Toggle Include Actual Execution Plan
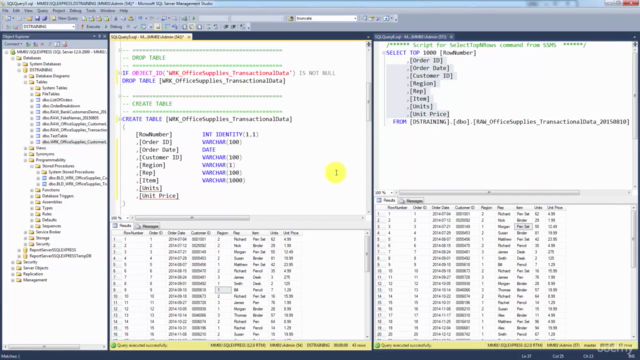The height and width of the screenshot is (360, 640). click(x=167, y=27)
